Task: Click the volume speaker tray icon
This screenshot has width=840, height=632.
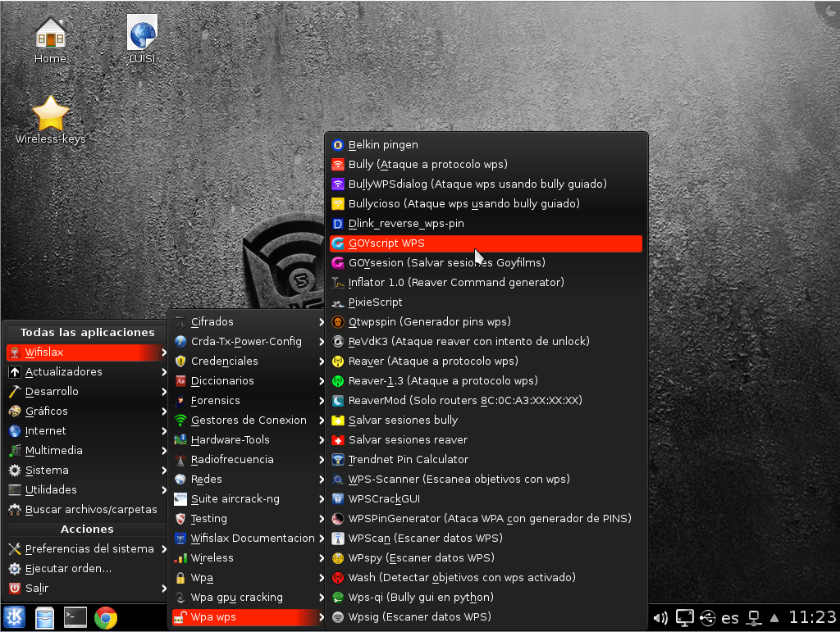Action: (x=660, y=617)
